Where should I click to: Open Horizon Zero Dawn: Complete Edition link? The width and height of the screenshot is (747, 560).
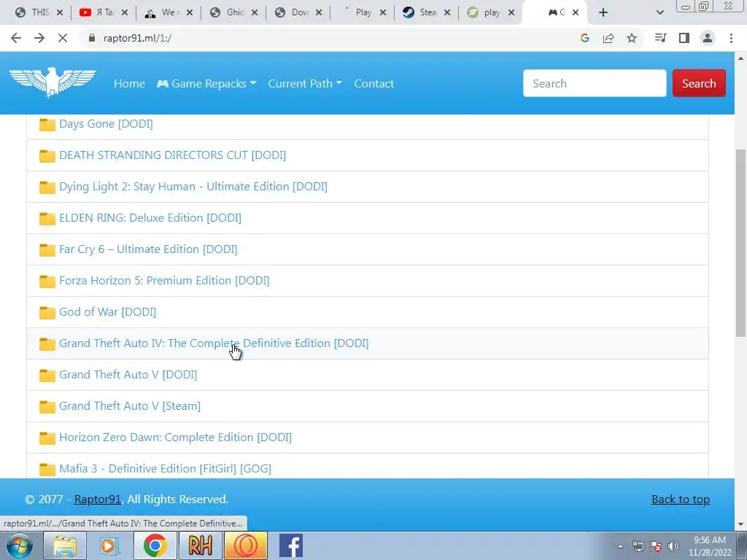tap(175, 437)
